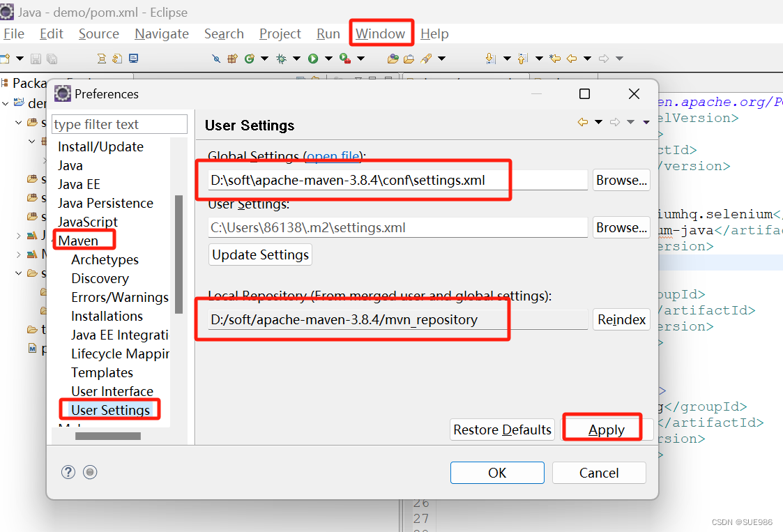Click the help question mark in Preferences dialog
Image resolution: width=783 pixels, height=532 pixels.
point(68,472)
